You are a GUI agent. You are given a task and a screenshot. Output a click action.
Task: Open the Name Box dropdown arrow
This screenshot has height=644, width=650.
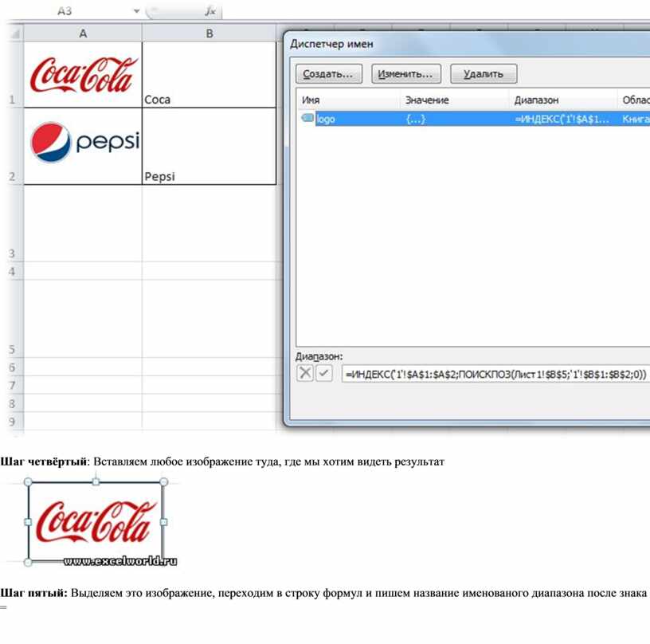click(136, 11)
